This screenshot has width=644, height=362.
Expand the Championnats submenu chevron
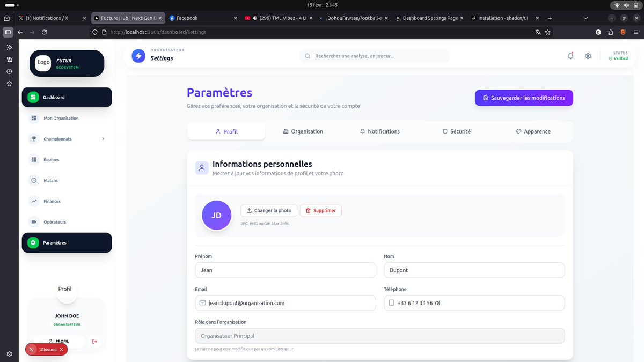103,139
